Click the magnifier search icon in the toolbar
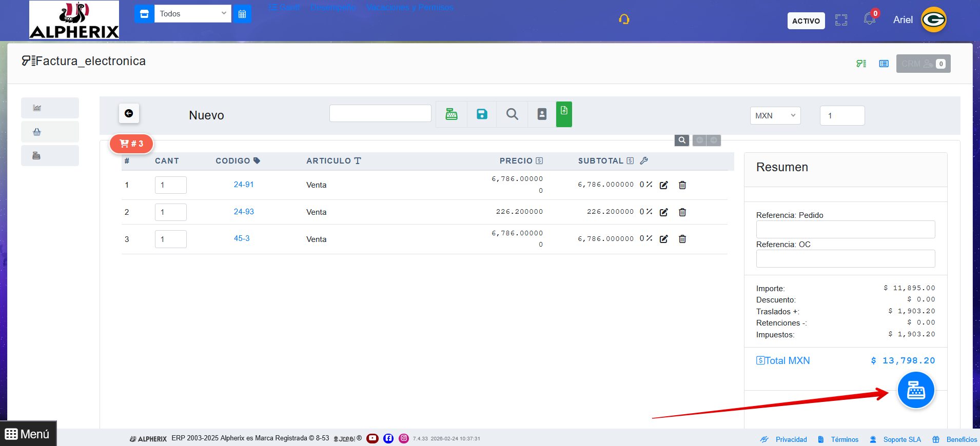This screenshot has height=446, width=980. (x=512, y=114)
